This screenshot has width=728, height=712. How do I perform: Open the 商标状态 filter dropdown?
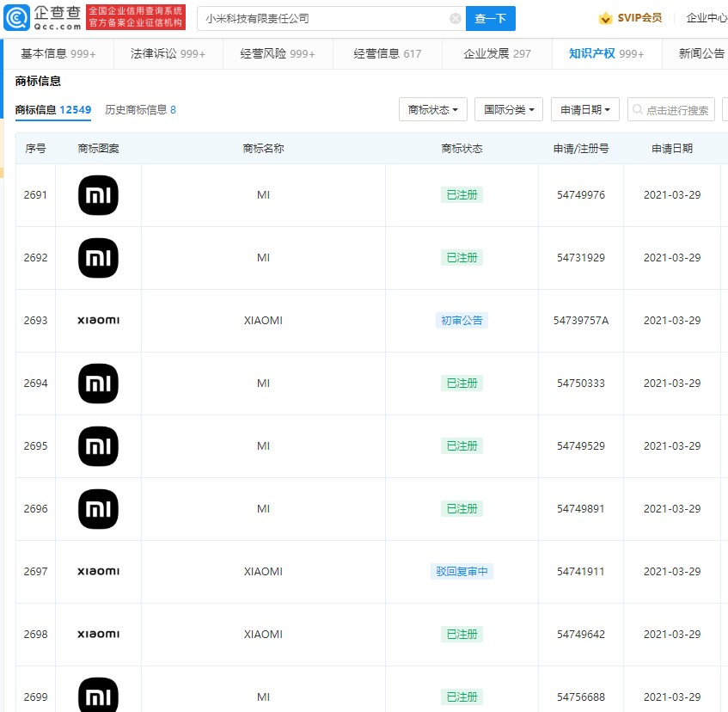pyautogui.click(x=431, y=109)
